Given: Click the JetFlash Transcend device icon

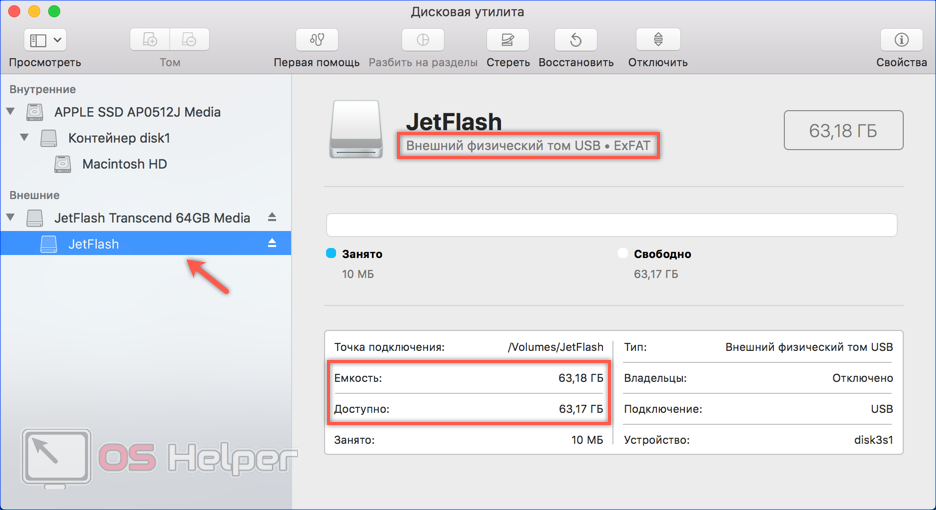Looking at the screenshot, I should click(35, 218).
